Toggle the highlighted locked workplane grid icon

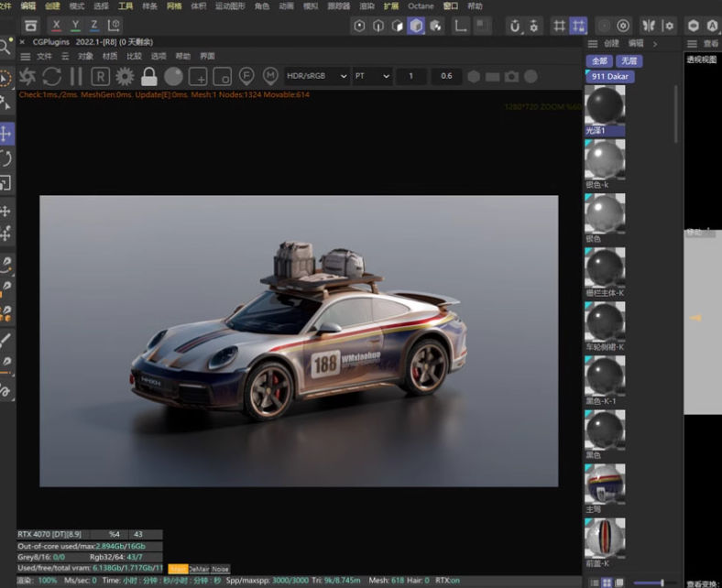tap(578, 26)
